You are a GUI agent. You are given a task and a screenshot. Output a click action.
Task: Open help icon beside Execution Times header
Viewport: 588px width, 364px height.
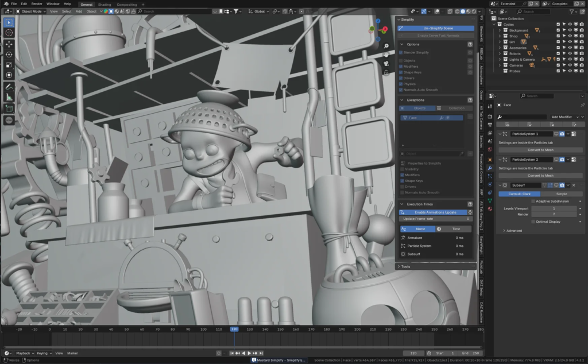(470, 204)
